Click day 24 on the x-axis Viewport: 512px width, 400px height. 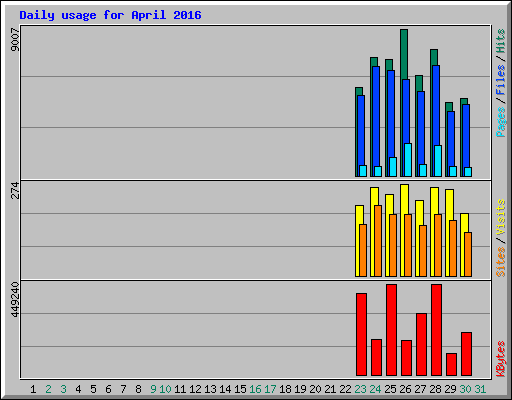pos(375,389)
